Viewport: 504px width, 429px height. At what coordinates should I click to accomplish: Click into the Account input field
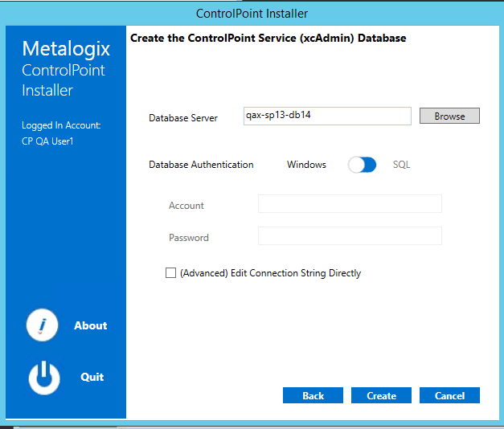(350, 204)
